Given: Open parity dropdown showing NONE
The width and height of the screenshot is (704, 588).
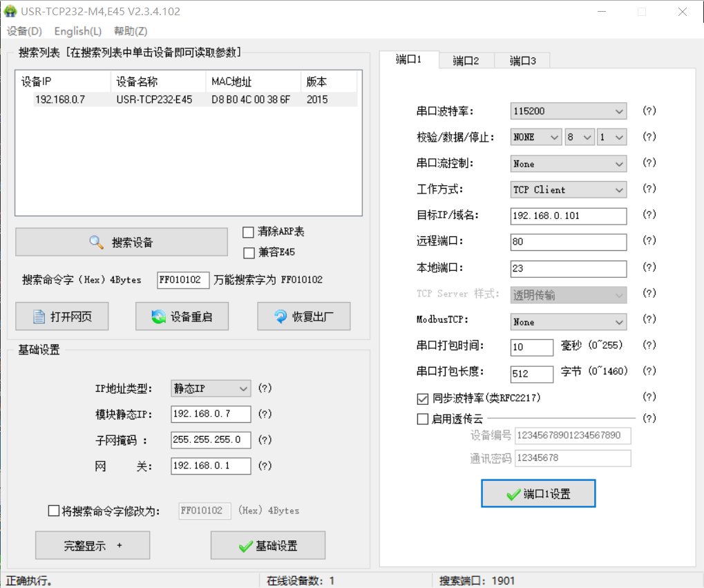Looking at the screenshot, I should click(x=536, y=137).
